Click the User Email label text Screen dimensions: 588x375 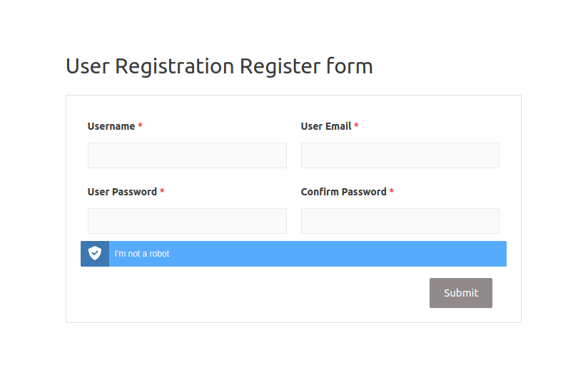pos(326,126)
